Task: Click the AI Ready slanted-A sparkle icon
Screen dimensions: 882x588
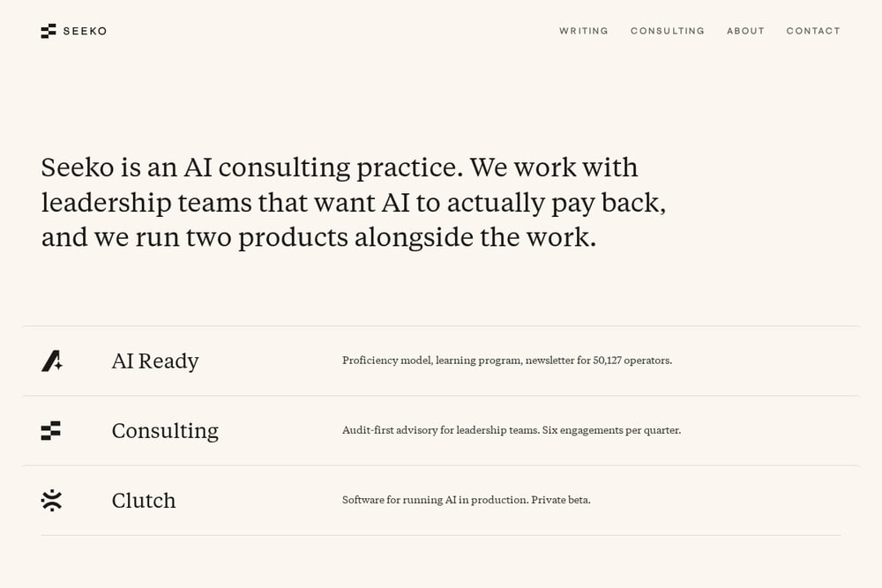Action: tap(52, 361)
